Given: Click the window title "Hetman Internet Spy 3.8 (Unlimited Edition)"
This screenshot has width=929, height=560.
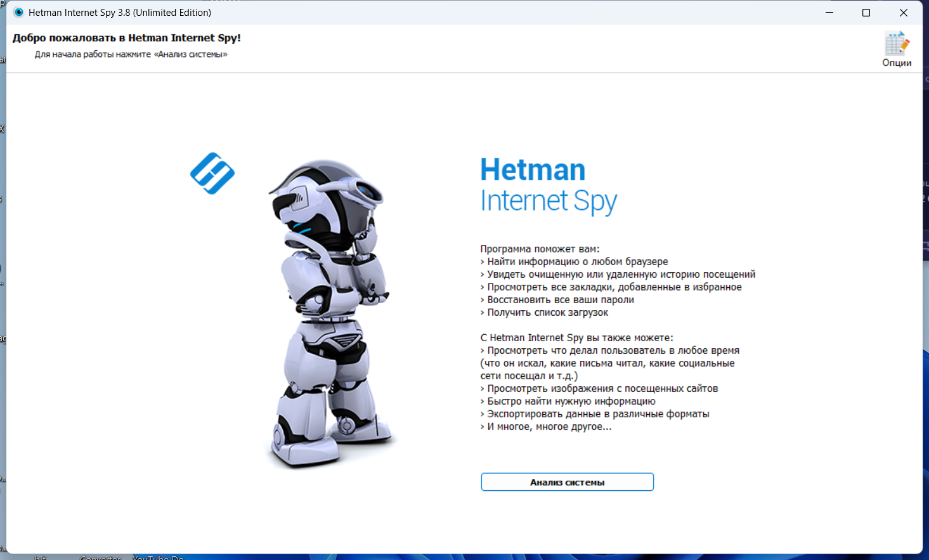Looking at the screenshot, I should 120,13.
